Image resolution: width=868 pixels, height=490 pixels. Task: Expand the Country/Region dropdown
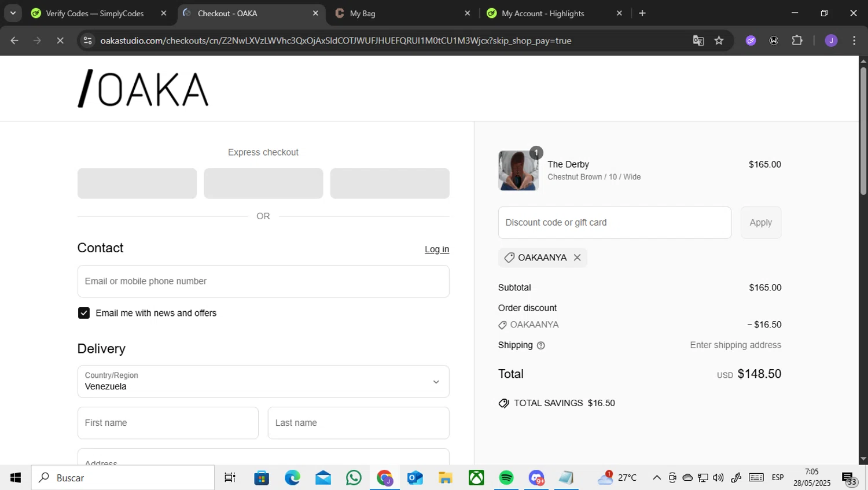pos(263,381)
